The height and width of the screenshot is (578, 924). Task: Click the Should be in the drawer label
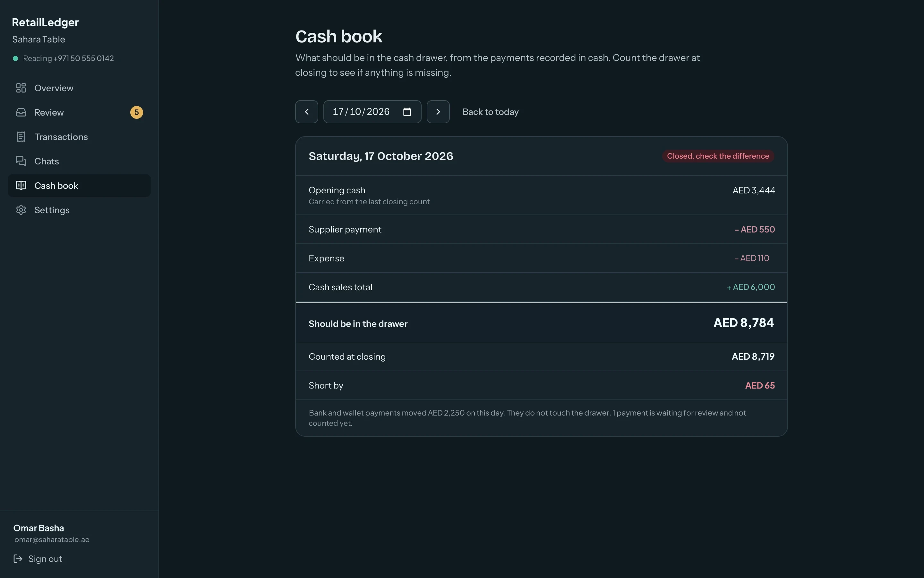[x=358, y=324]
